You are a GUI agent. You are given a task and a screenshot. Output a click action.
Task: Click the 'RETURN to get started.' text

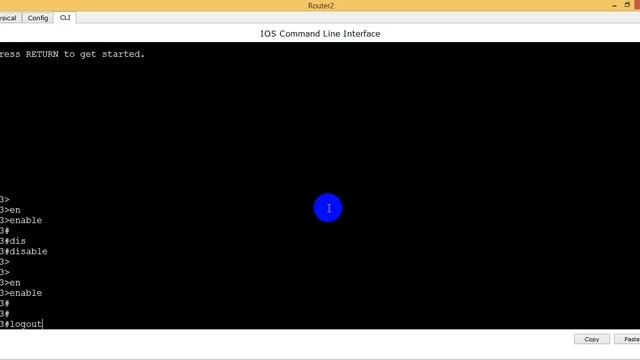[85, 54]
